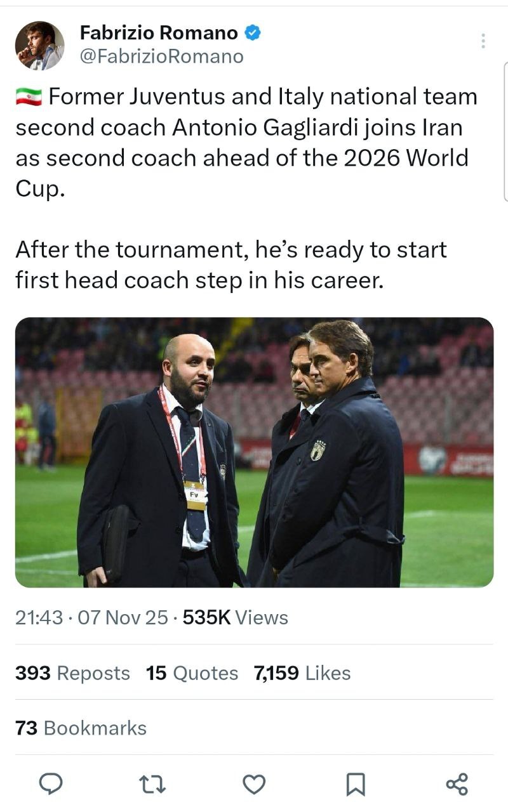
Task: Click the Fabrizio Romano display name
Action: point(159,33)
